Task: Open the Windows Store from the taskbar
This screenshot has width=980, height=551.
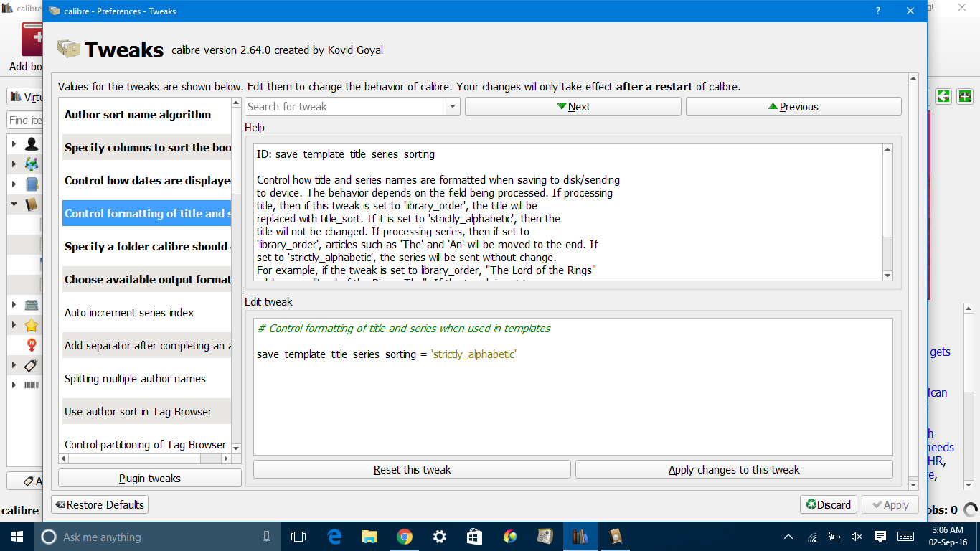Action: [x=475, y=537]
